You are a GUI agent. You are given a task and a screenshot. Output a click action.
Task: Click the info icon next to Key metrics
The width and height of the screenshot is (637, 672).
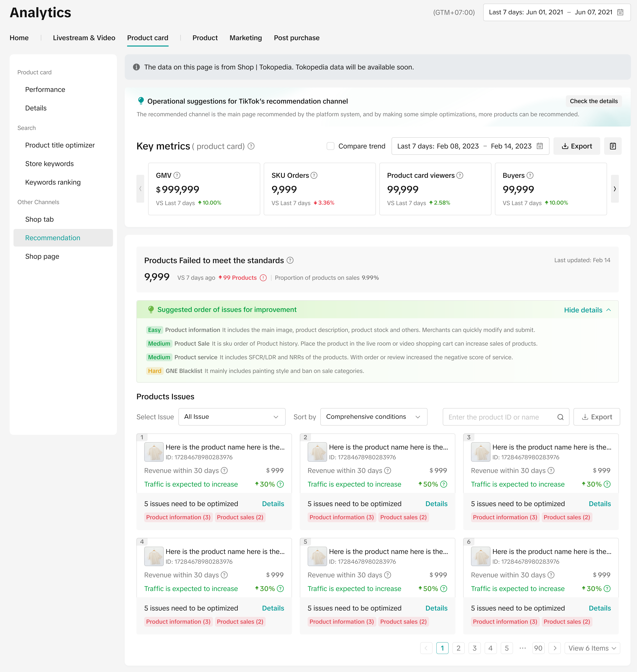pyautogui.click(x=251, y=146)
